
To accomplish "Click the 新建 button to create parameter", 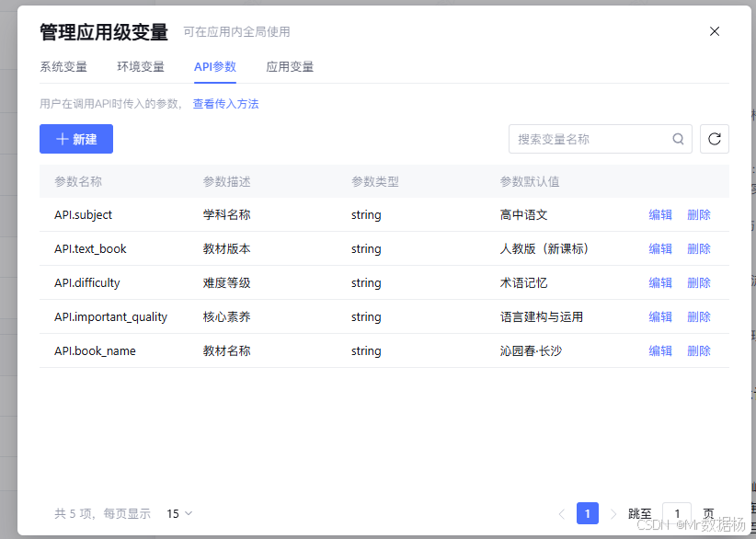I will [x=75, y=139].
